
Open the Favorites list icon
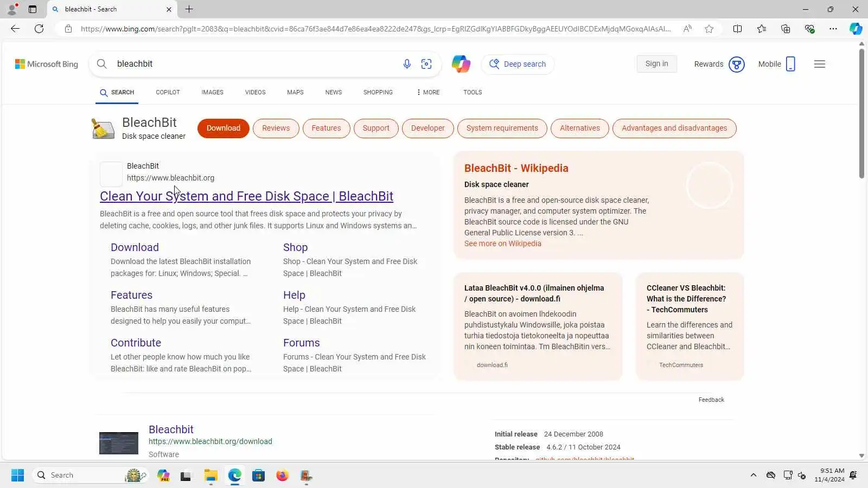[762, 29]
